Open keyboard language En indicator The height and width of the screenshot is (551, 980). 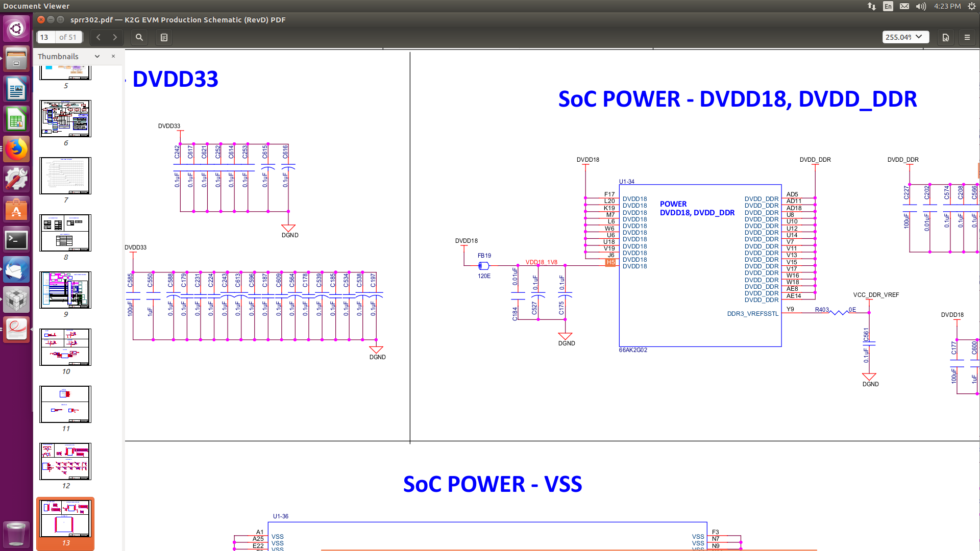pos(888,6)
